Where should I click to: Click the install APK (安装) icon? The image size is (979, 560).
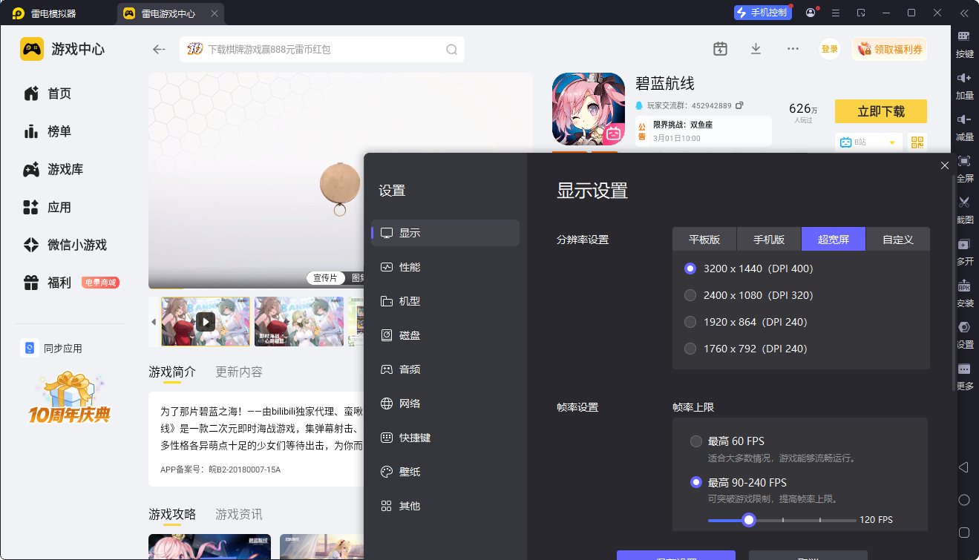964,286
